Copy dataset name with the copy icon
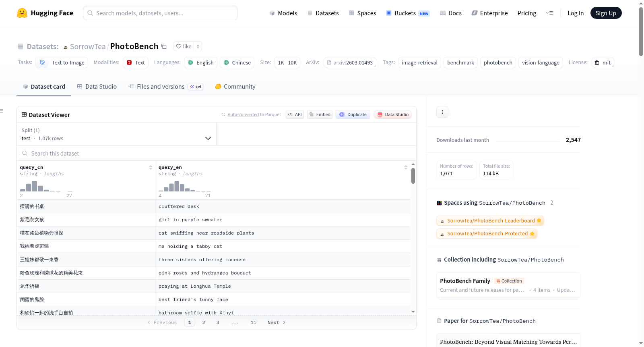This screenshot has height=347, width=644. click(x=164, y=46)
